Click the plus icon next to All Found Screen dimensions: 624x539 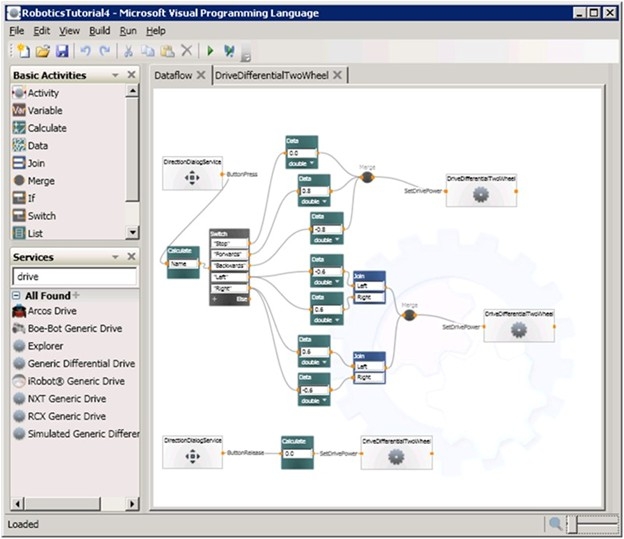[76, 295]
